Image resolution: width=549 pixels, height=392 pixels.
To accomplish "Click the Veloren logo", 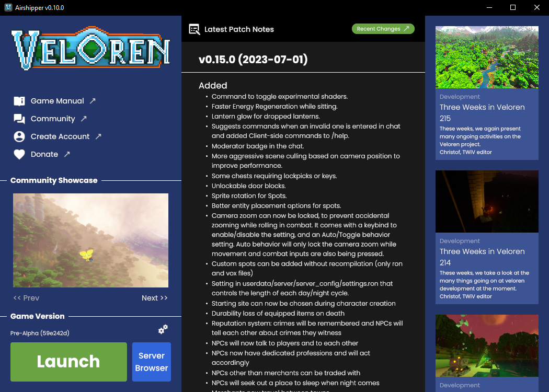I will [x=90, y=48].
